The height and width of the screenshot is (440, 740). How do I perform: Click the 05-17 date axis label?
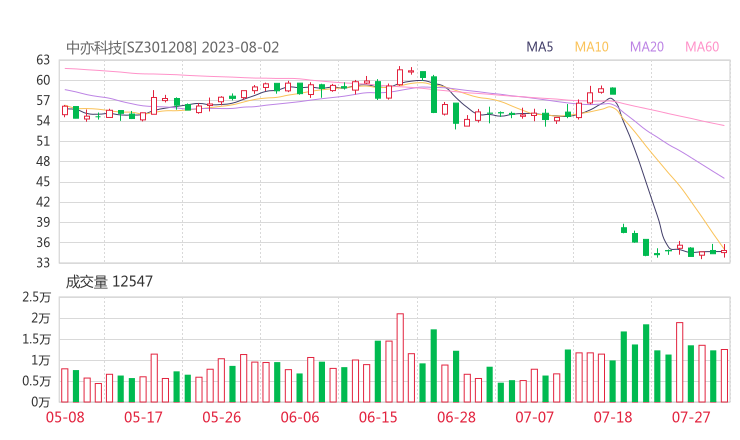(143, 417)
